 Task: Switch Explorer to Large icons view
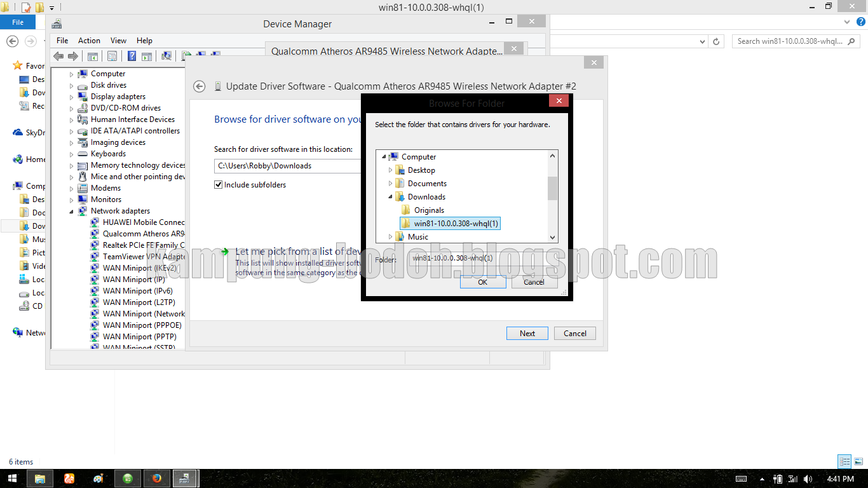[858, 462]
